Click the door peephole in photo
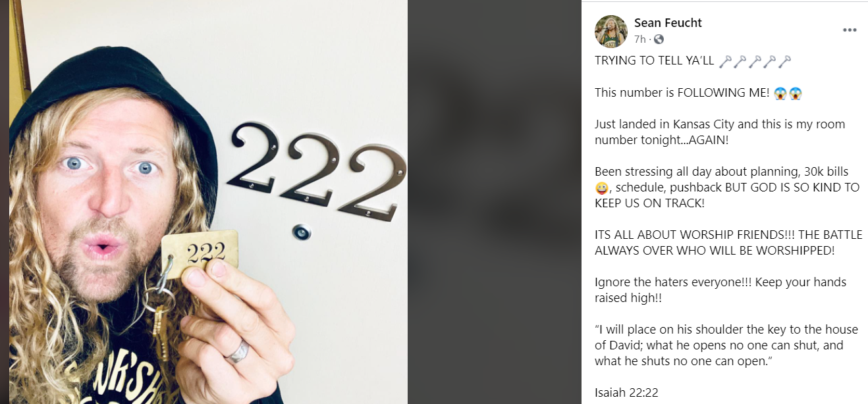 300,232
